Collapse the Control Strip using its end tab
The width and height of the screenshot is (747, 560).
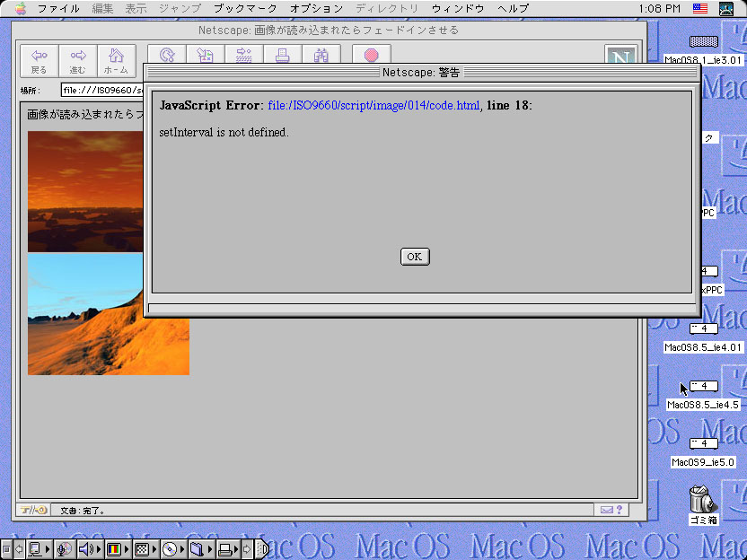pos(262,549)
